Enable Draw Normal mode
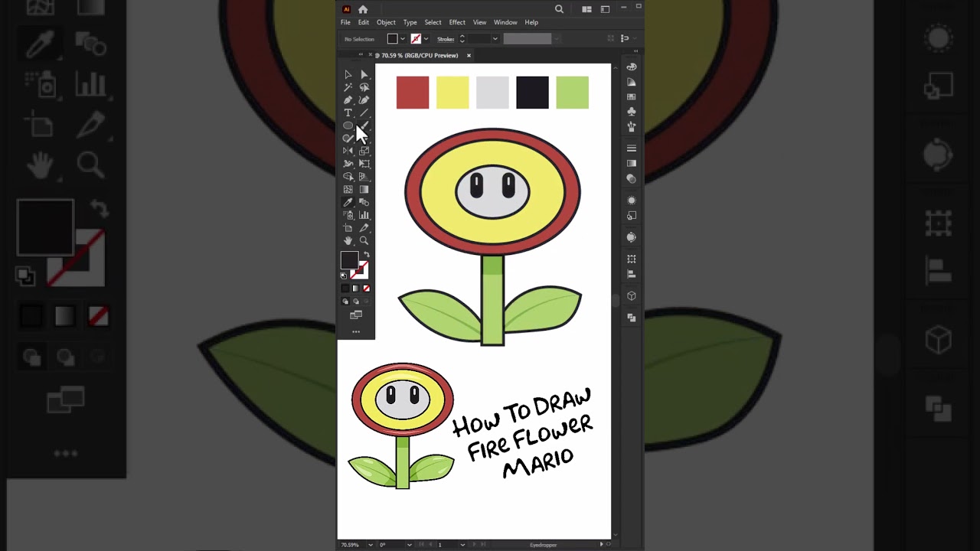Screen dimensions: 980x551 pos(345,302)
